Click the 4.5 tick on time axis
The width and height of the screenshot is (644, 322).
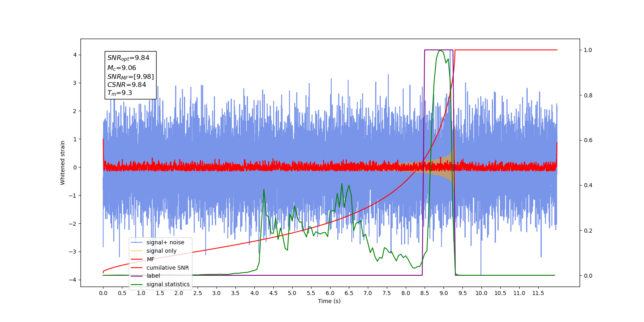point(273,293)
